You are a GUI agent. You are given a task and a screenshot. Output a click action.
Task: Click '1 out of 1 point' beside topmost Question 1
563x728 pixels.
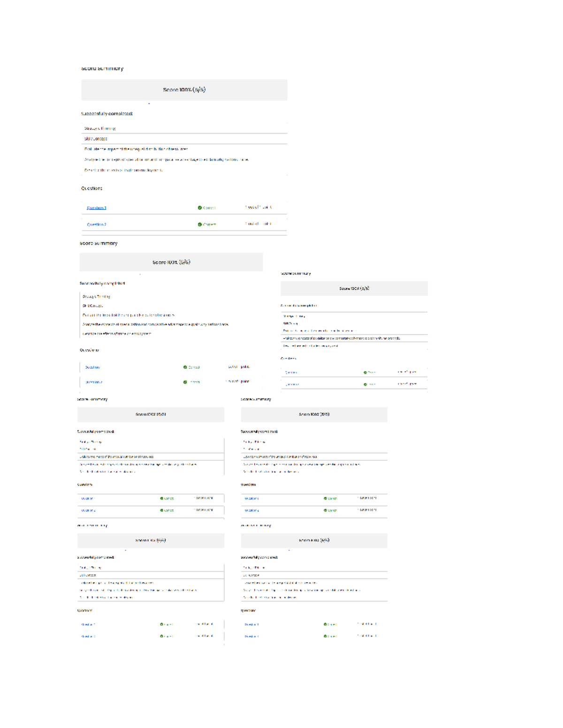(258, 207)
